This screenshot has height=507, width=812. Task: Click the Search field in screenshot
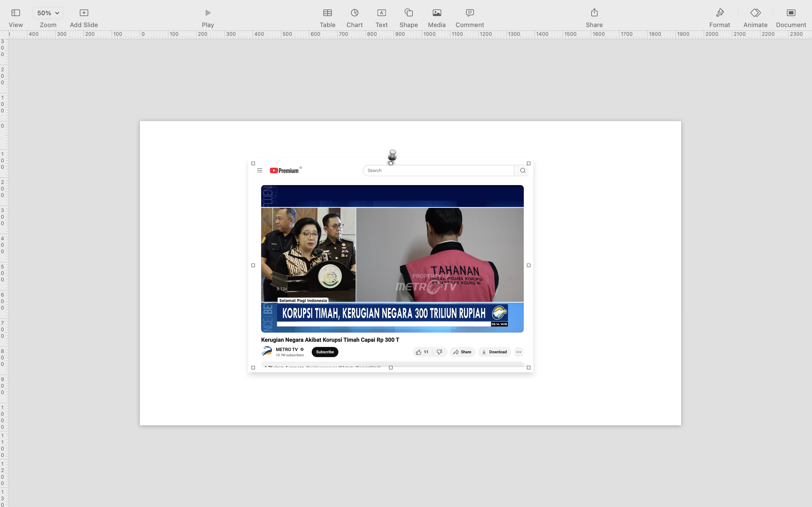438,171
